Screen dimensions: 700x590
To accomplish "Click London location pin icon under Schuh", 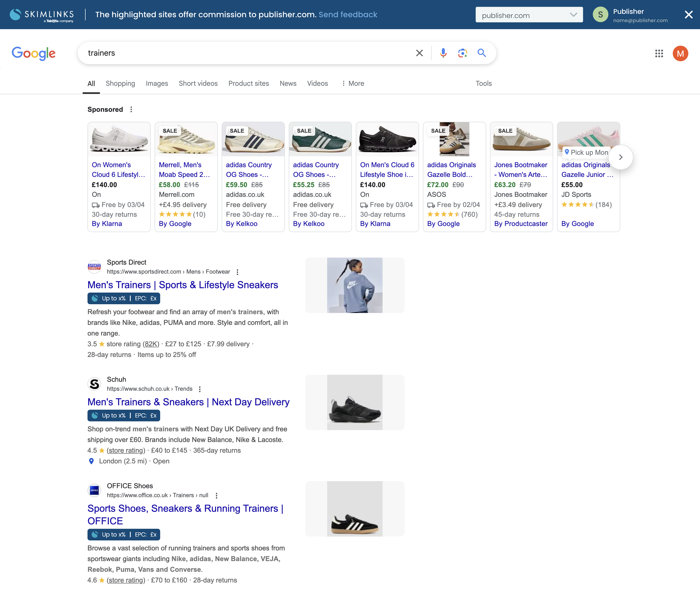I will [x=91, y=461].
